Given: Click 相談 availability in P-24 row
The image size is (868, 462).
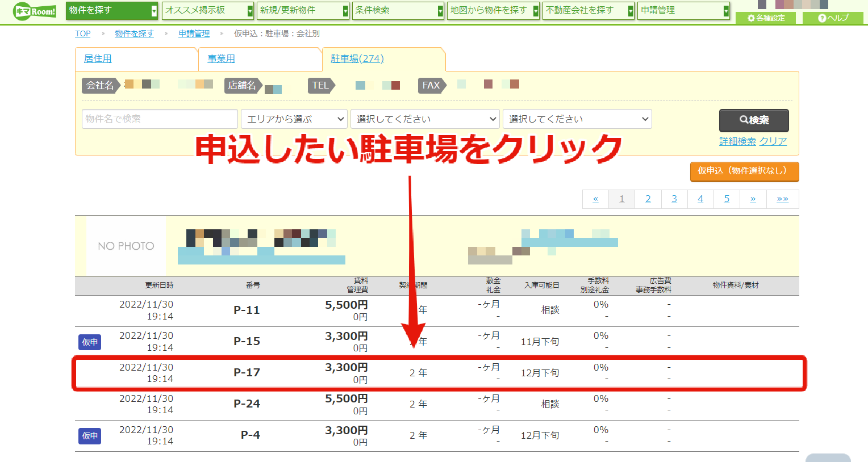Looking at the screenshot, I should click(550, 404).
